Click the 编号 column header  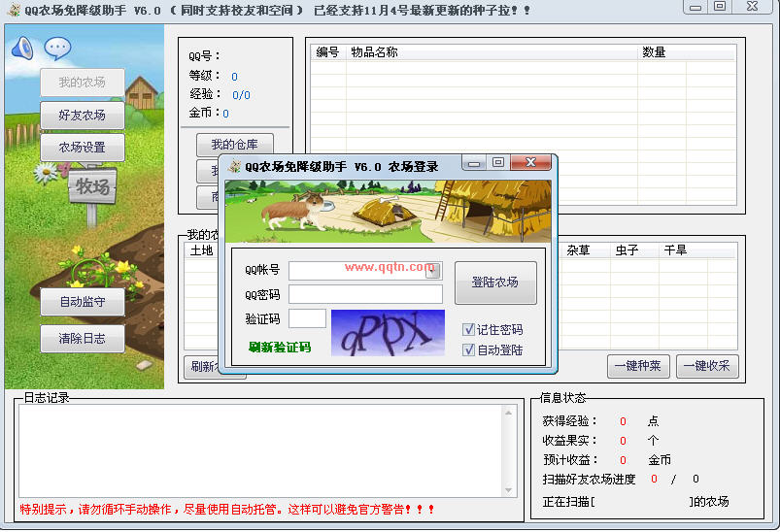327,52
